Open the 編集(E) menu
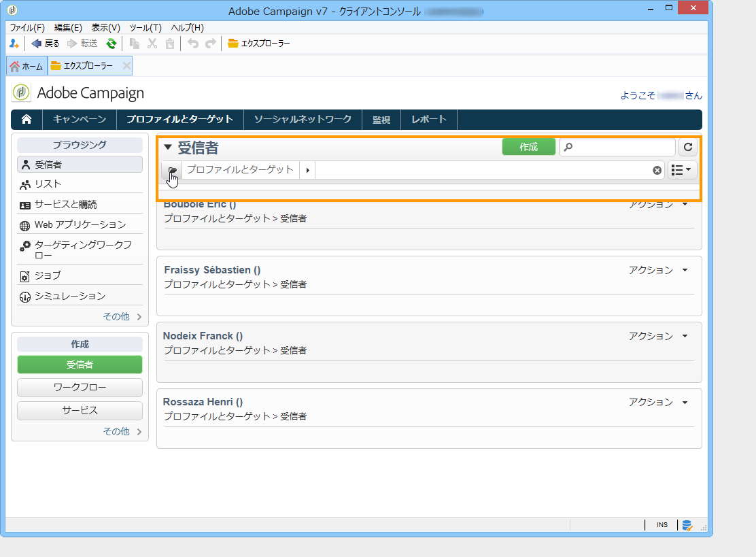The width and height of the screenshot is (756, 557). pos(68,28)
